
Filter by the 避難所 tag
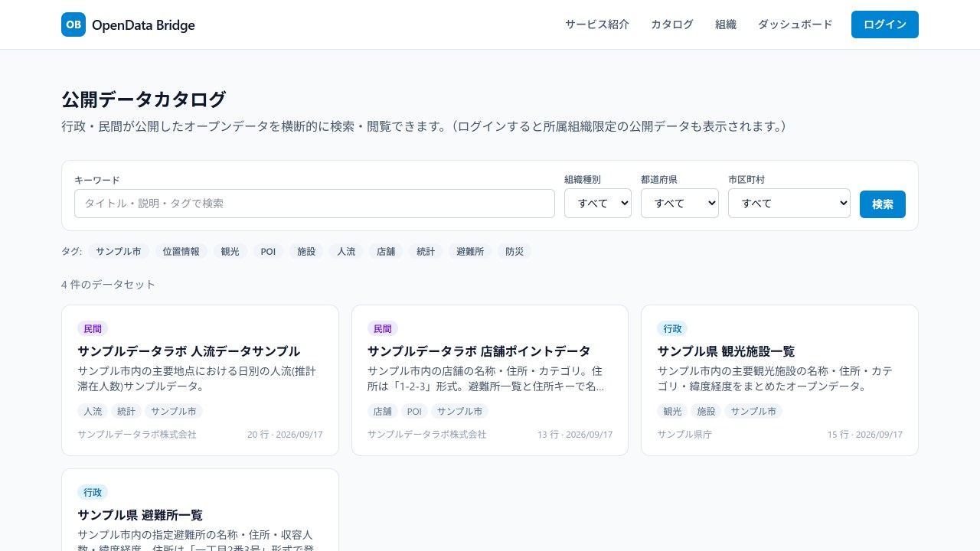pyautogui.click(x=470, y=251)
